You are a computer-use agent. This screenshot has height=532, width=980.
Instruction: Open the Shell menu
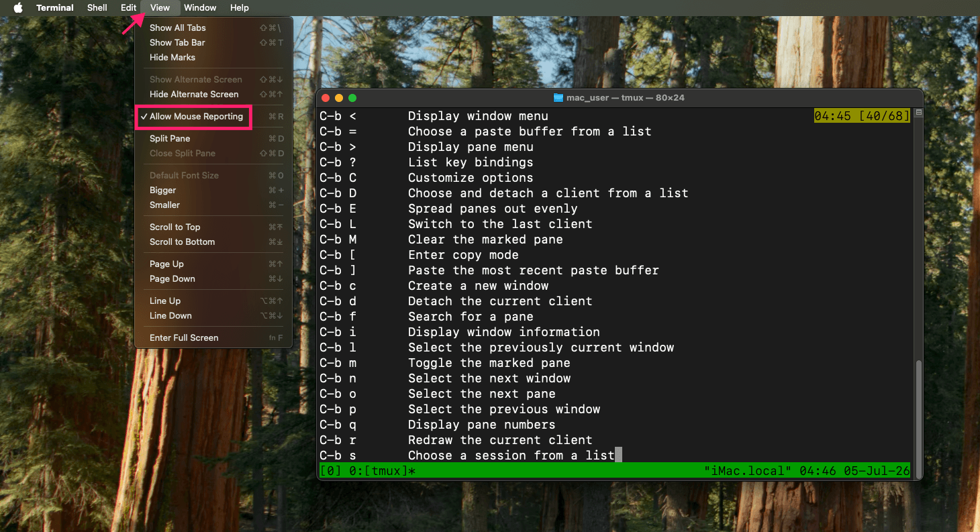pos(97,8)
